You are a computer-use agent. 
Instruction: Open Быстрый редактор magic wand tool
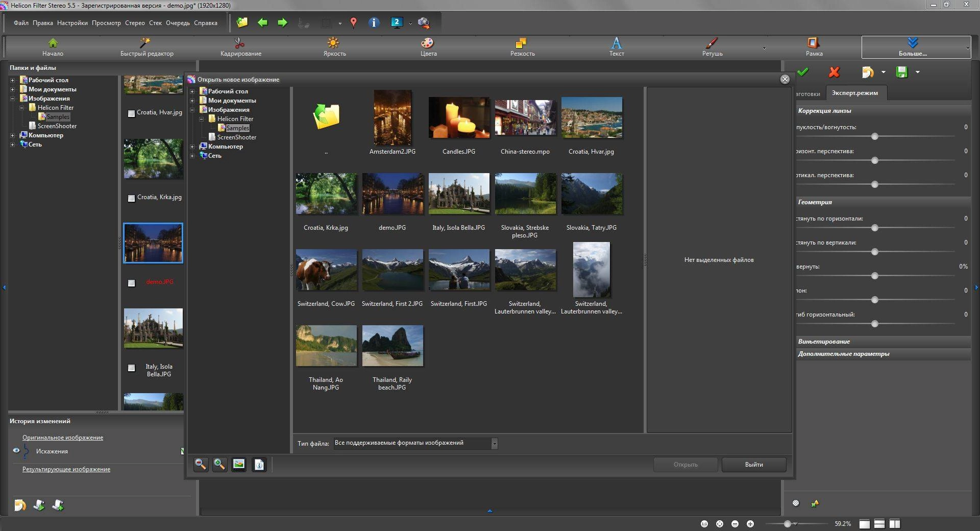146,47
